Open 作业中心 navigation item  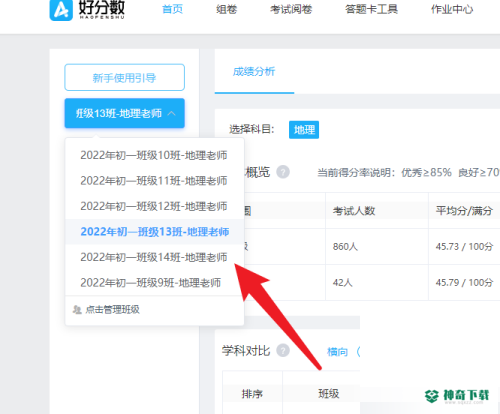point(452,9)
